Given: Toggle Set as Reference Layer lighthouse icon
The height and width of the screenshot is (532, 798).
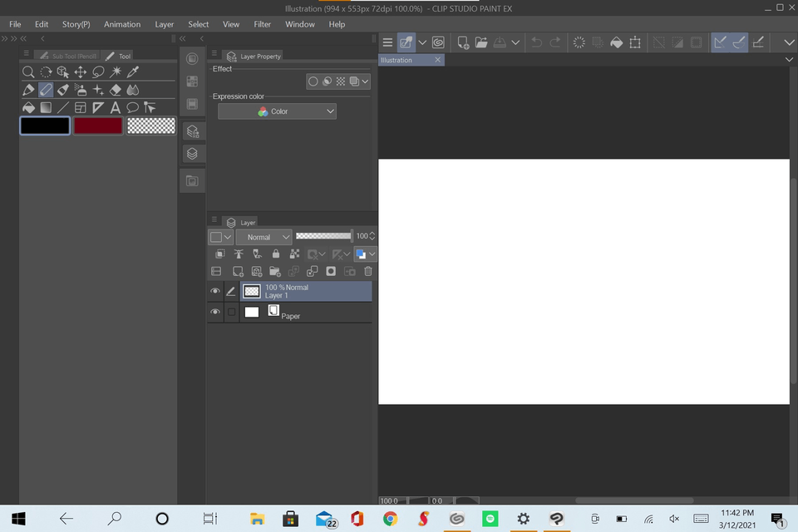Looking at the screenshot, I should pos(239,254).
